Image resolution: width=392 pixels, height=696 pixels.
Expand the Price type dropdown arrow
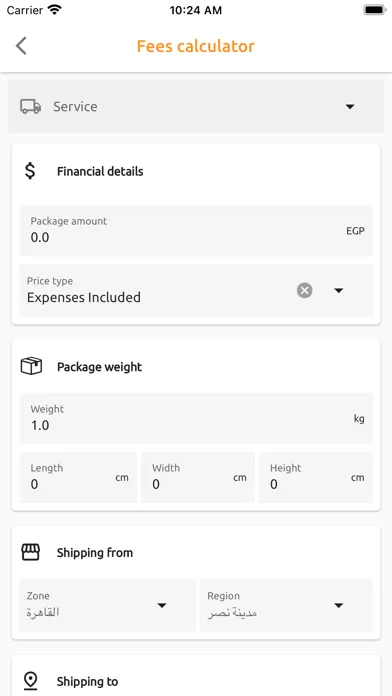point(339,291)
